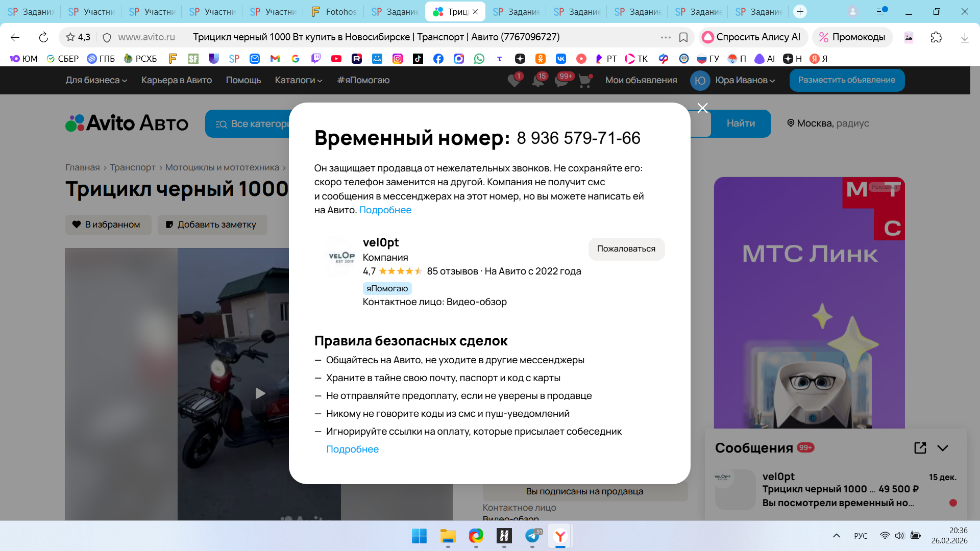Open 'Подробнее' link under safety rules
980x551 pixels.
352,449
